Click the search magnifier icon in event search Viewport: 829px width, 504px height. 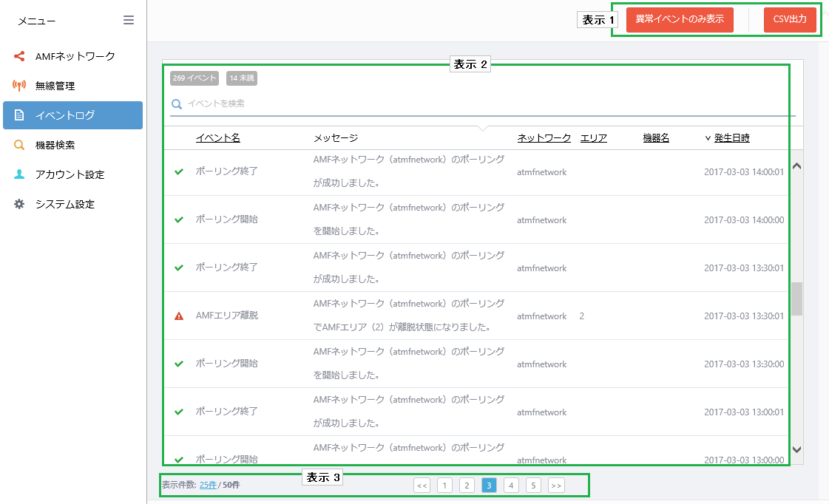(177, 104)
